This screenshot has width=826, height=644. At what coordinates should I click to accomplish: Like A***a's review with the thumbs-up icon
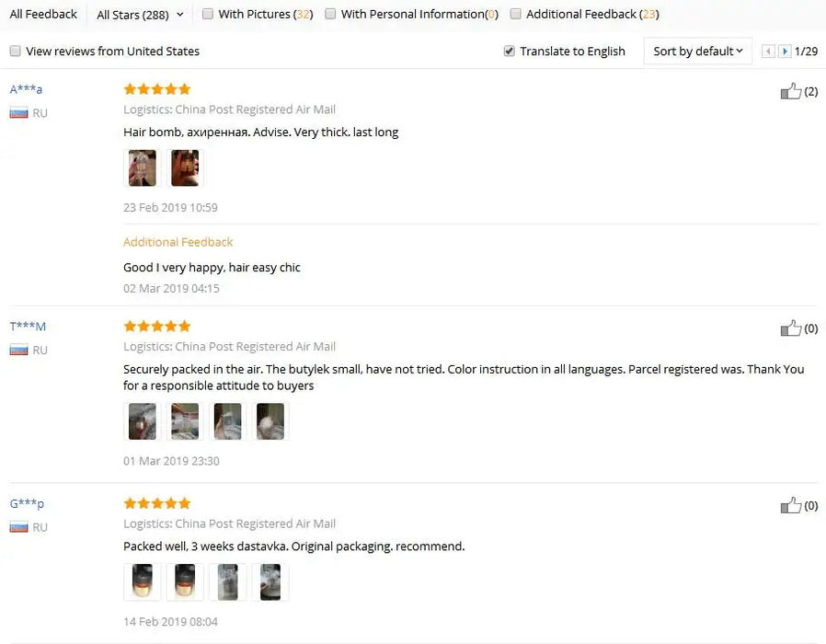coord(791,91)
